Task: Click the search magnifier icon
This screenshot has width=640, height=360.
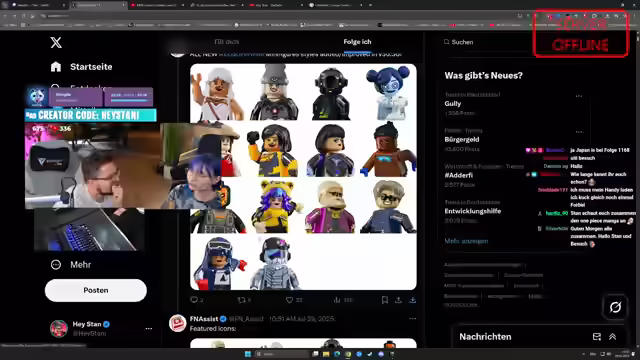Action: 447,42
